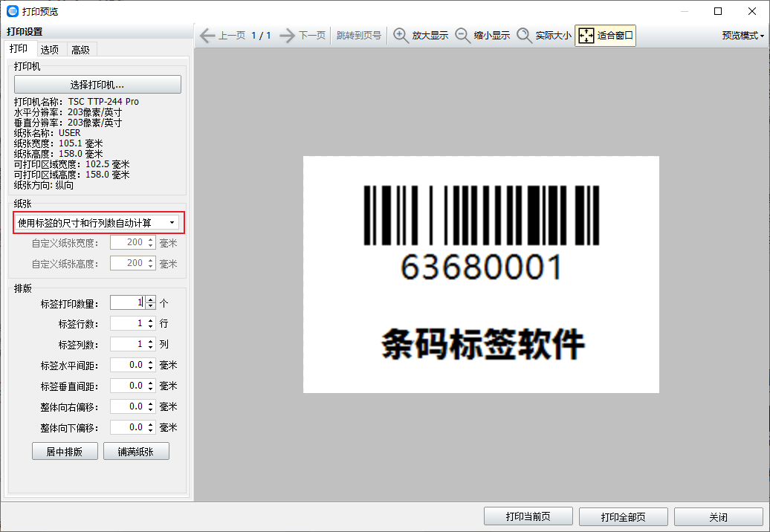Click the 打印全部页 button
770x532 pixels.
[623, 516]
